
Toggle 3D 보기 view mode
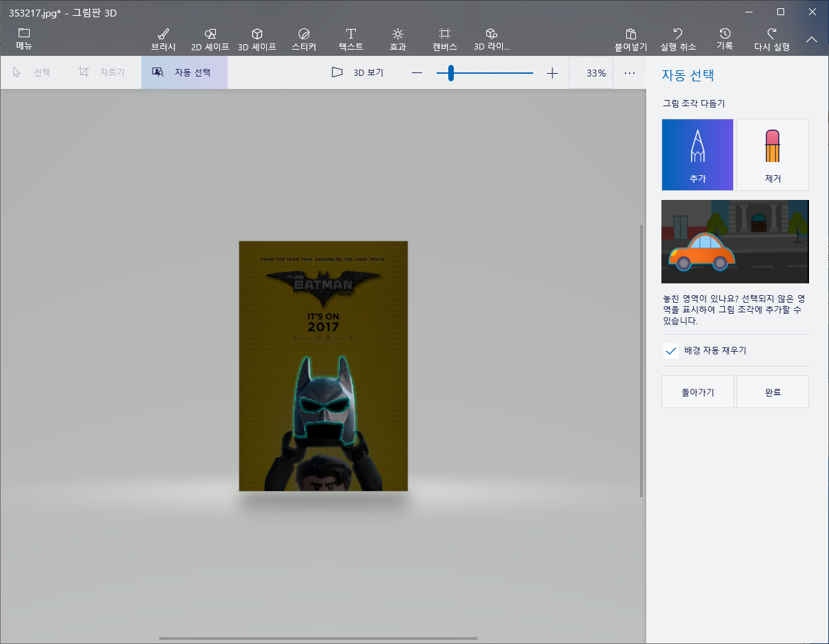357,72
